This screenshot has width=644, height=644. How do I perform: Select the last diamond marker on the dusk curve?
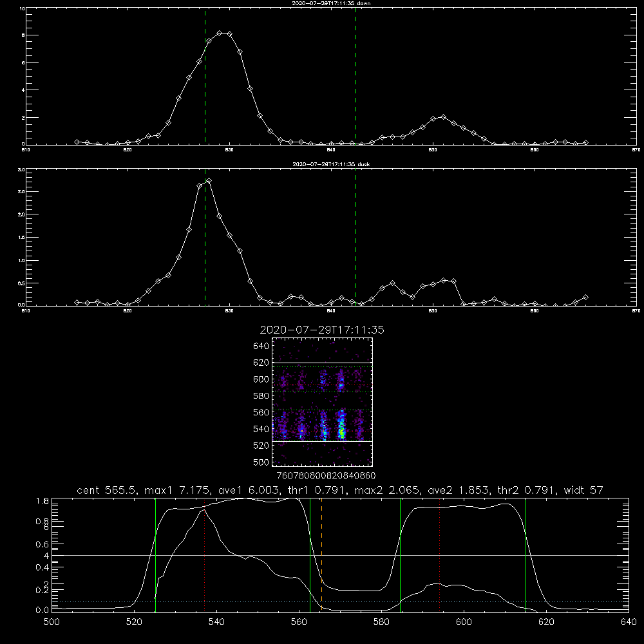coord(585,297)
